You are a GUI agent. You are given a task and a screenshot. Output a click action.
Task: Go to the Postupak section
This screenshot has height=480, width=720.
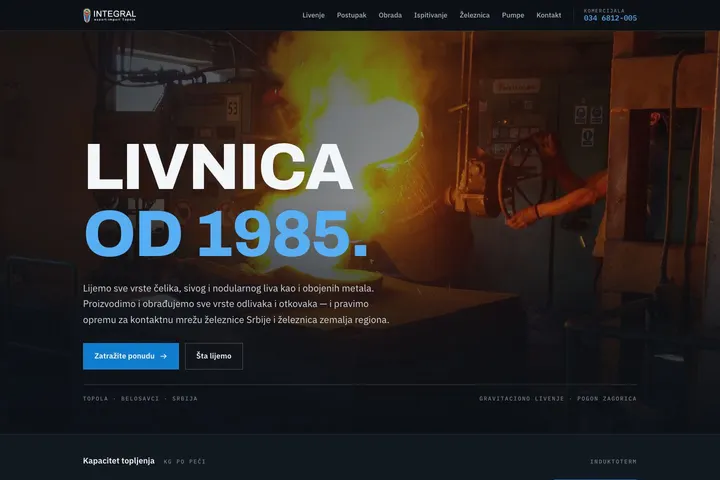351,15
